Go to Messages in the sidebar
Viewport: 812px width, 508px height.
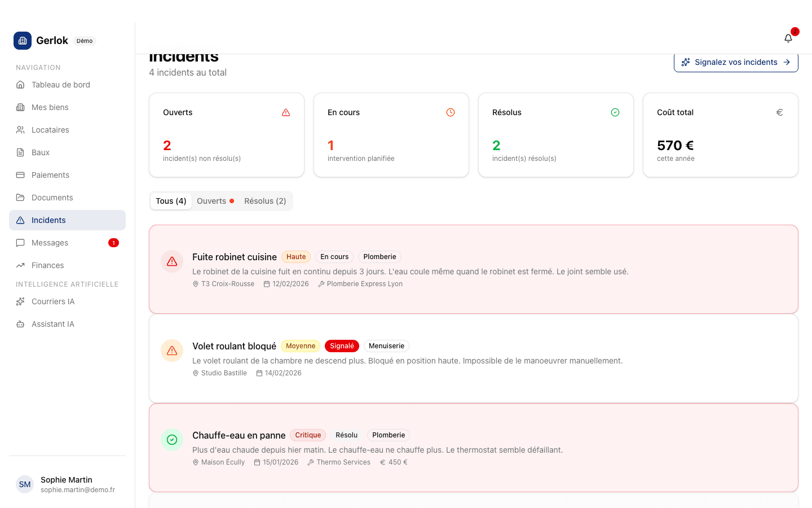tap(50, 243)
